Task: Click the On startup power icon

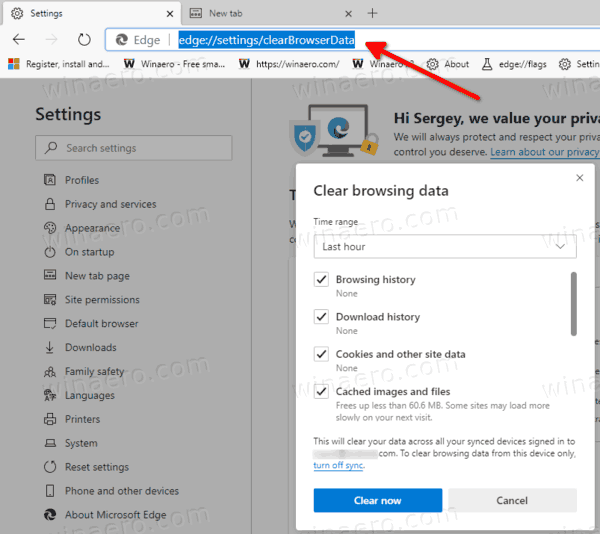Action: click(x=50, y=252)
